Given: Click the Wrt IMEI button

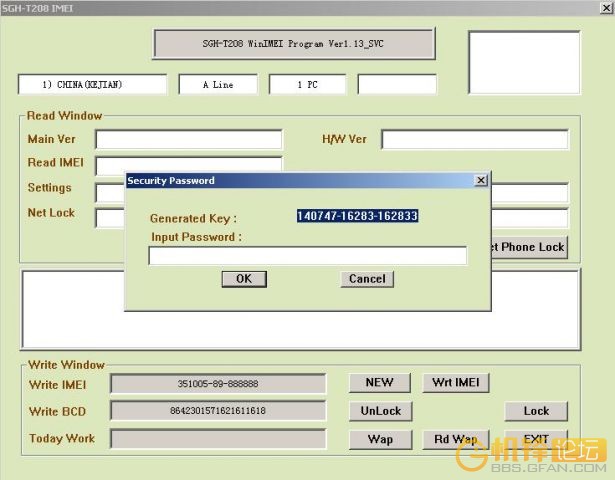Looking at the screenshot, I should point(456,382).
